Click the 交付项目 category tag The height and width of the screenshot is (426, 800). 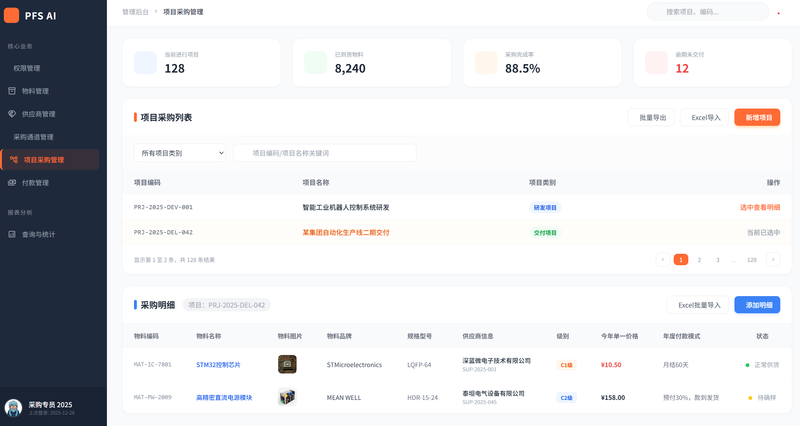coord(545,233)
